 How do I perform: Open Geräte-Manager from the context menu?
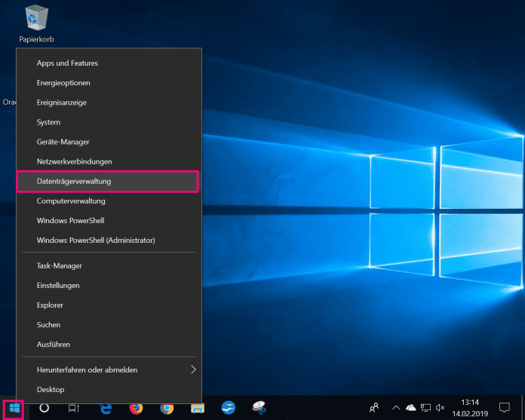pyautogui.click(x=63, y=142)
